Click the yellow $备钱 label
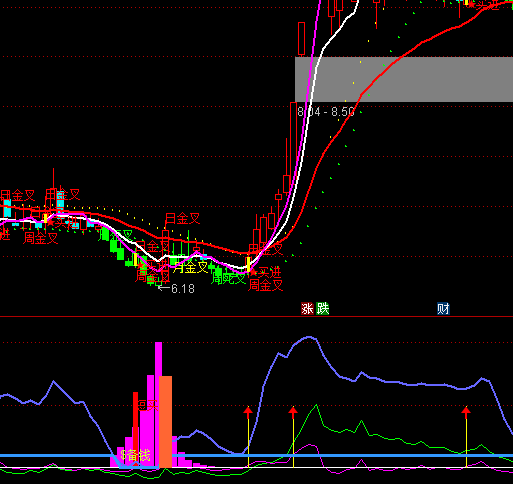The width and height of the screenshot is (513, 484). 135,455
